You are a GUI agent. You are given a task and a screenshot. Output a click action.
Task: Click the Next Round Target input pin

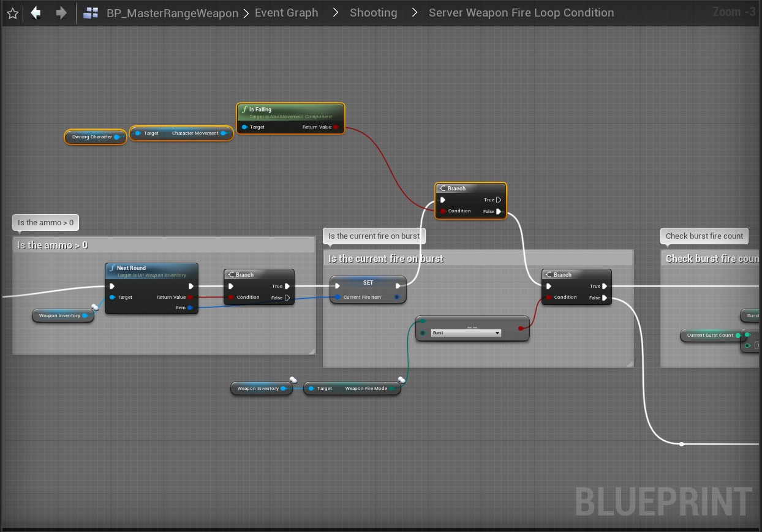coord(112,298)
